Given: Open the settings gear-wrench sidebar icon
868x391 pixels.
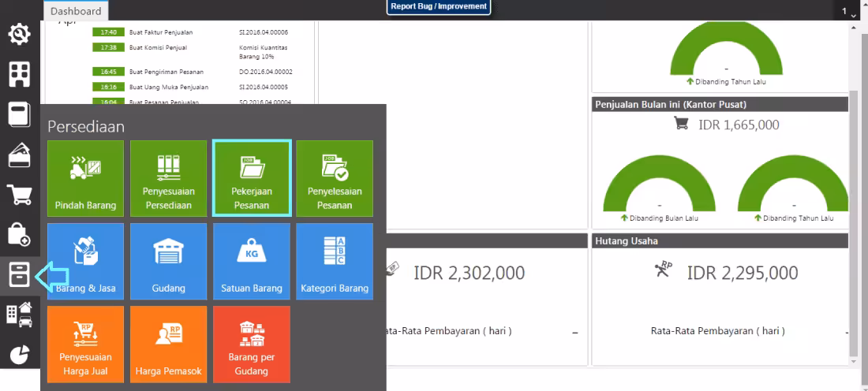Looking at the screenshot, I should click(x=20, y=34).
